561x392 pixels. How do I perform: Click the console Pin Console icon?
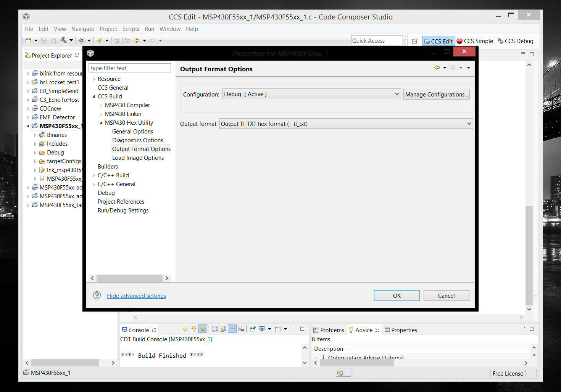point(253,329)
